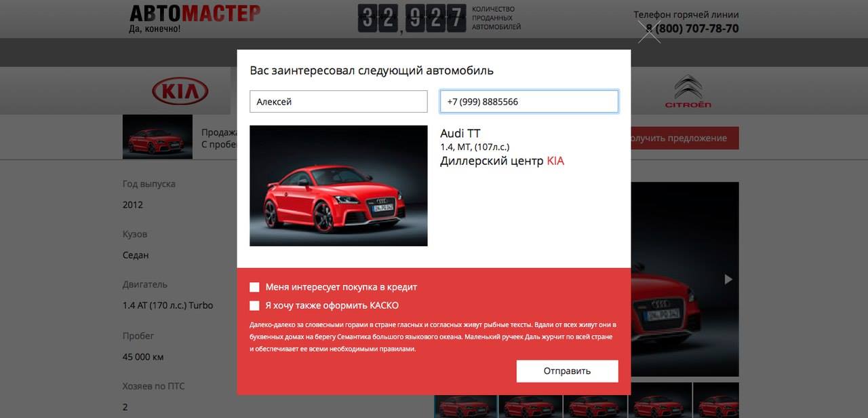Open the Citroën brand logo
This screenshot has width=868, height=418.
point(688,92)
